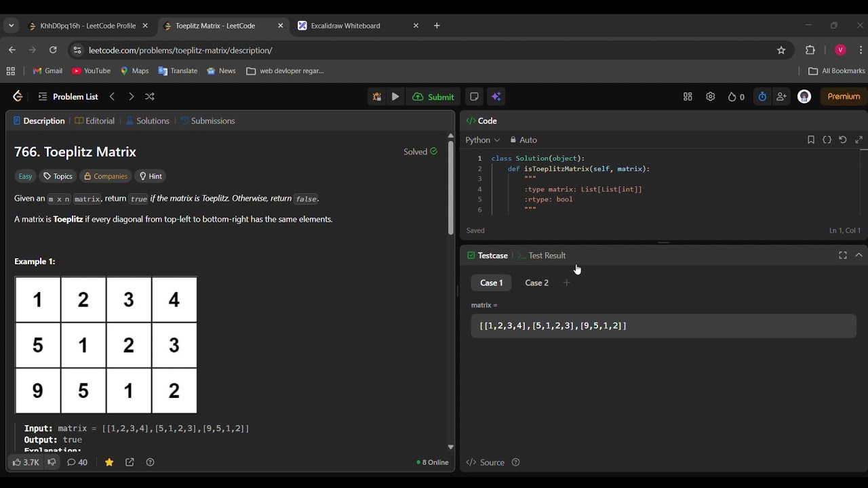Image resolution: width=868 pixels, height=488 pixels.
Task: Collapse the Testcase panel chevron
Action: (x=859, y=256)
